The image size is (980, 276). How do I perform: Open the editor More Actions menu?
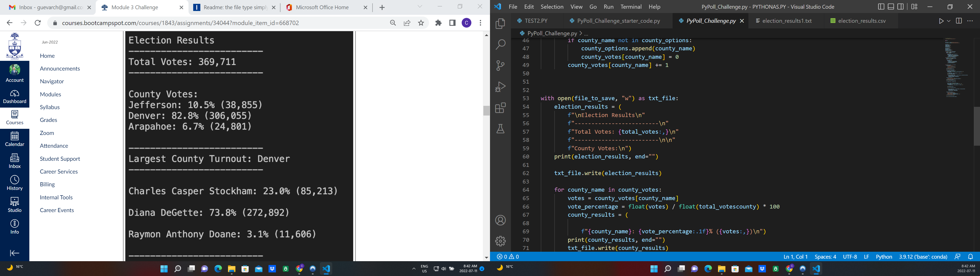(x=970, y=21)
